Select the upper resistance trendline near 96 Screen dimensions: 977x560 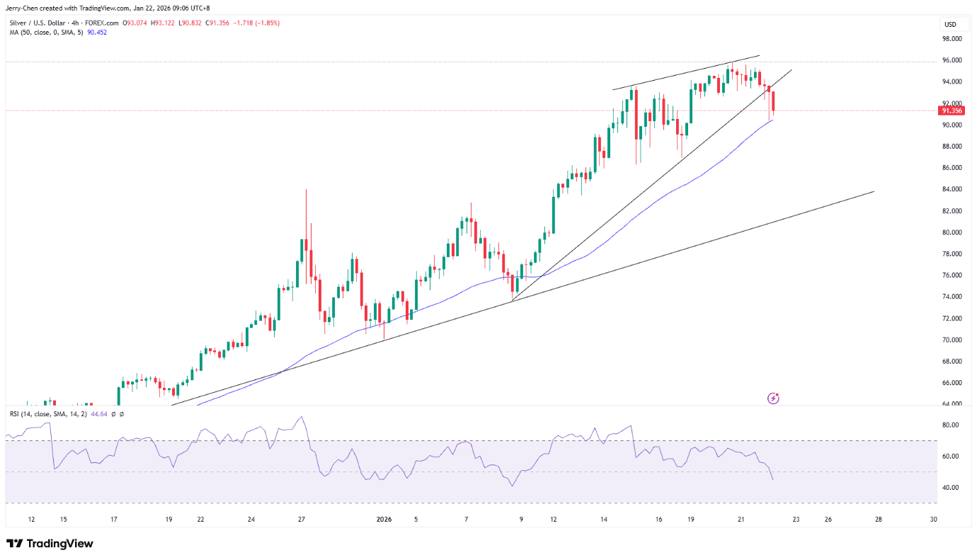[x=687, y=72]
